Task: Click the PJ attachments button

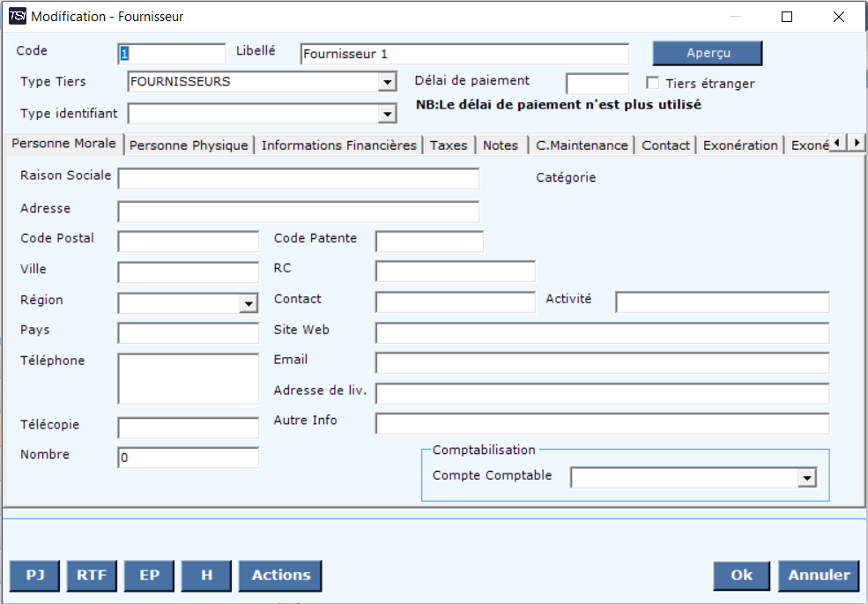Action: click(x=35, y=576)
